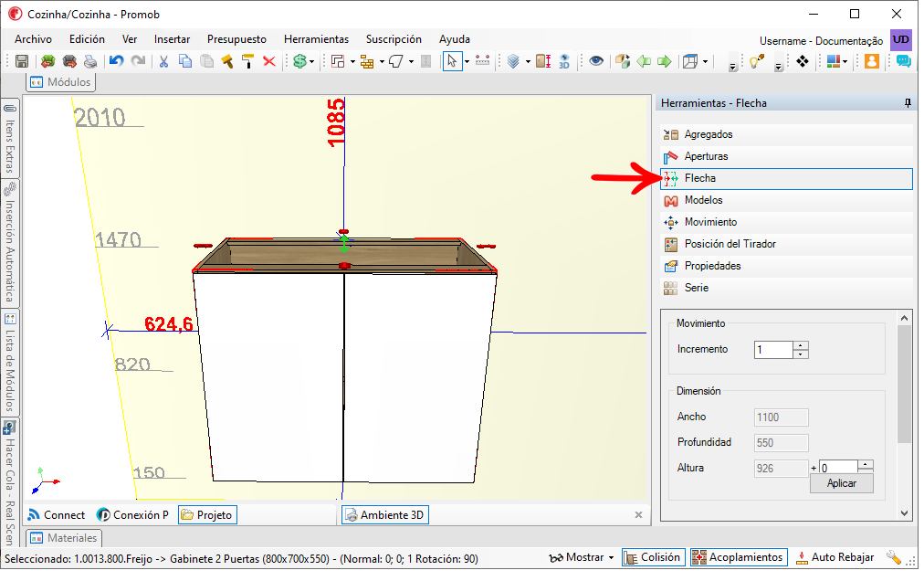Copy with the duplicate pages icon
The image size is (924, 581).
tap(185, 61)
